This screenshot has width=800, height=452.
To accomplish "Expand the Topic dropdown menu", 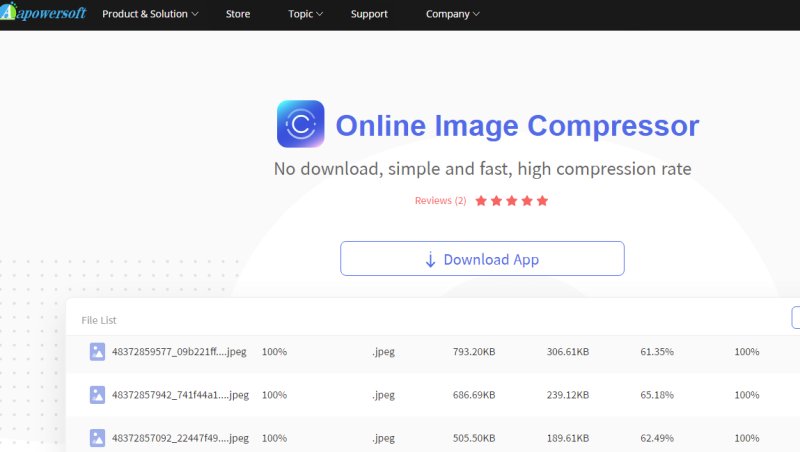I will [305, 14].
